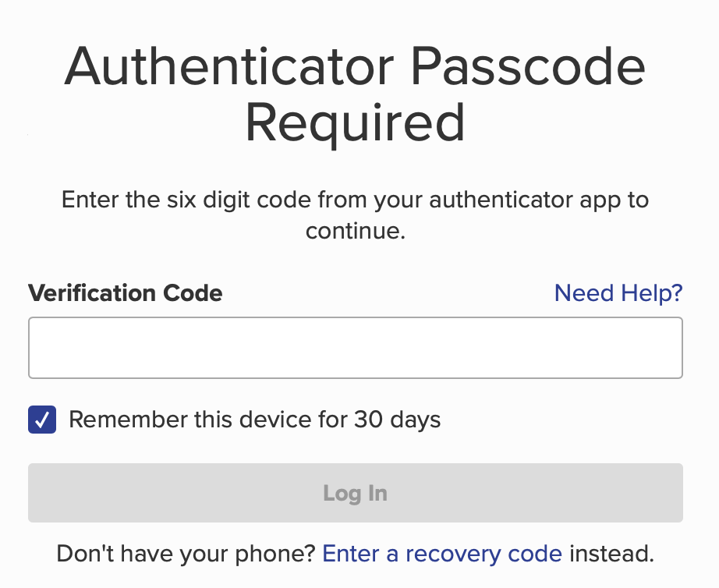
Task: Click the "Don't have your phone?" text
Action: click(x=186, y=554)
